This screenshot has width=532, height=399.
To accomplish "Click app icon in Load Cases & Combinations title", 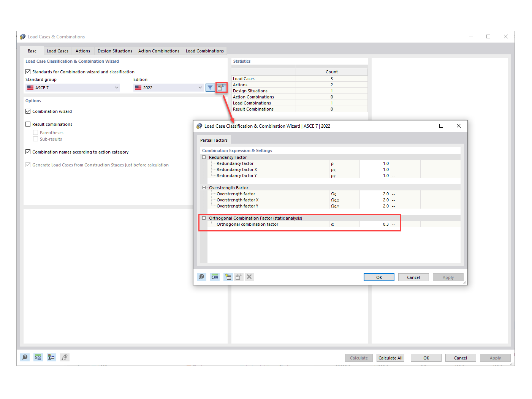I will [23, 37].
